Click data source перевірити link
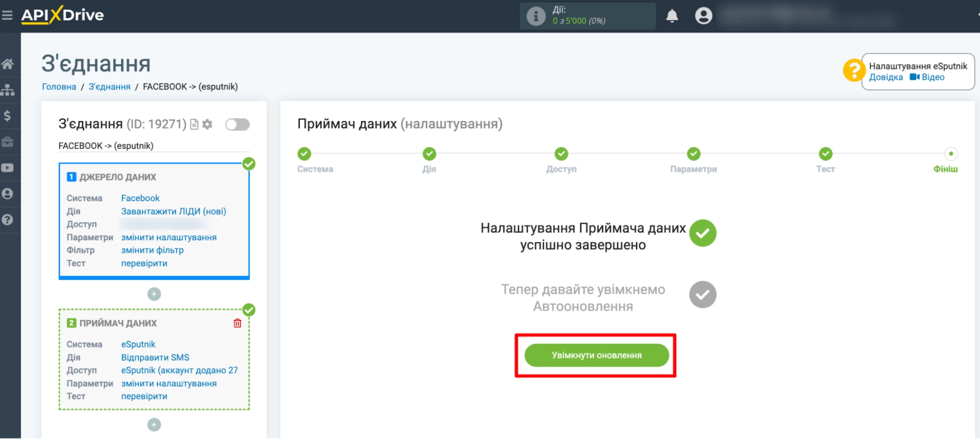Image resolution: width=980 pixels, height=439 pixels. pyautogui.click(x=144, y=263)
